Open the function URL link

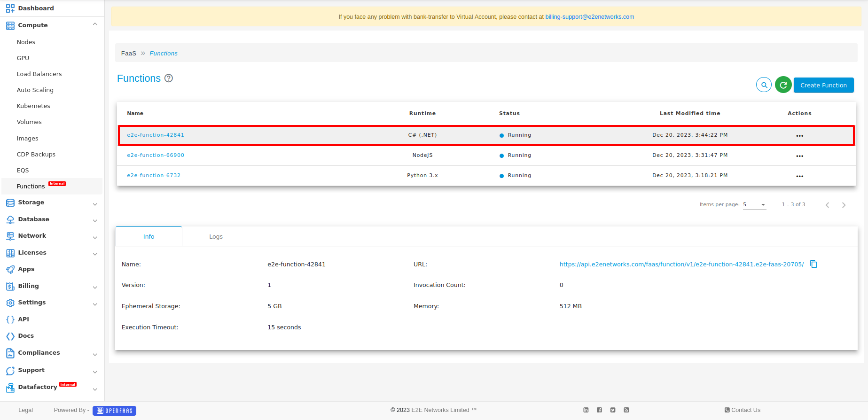[681, 264]
